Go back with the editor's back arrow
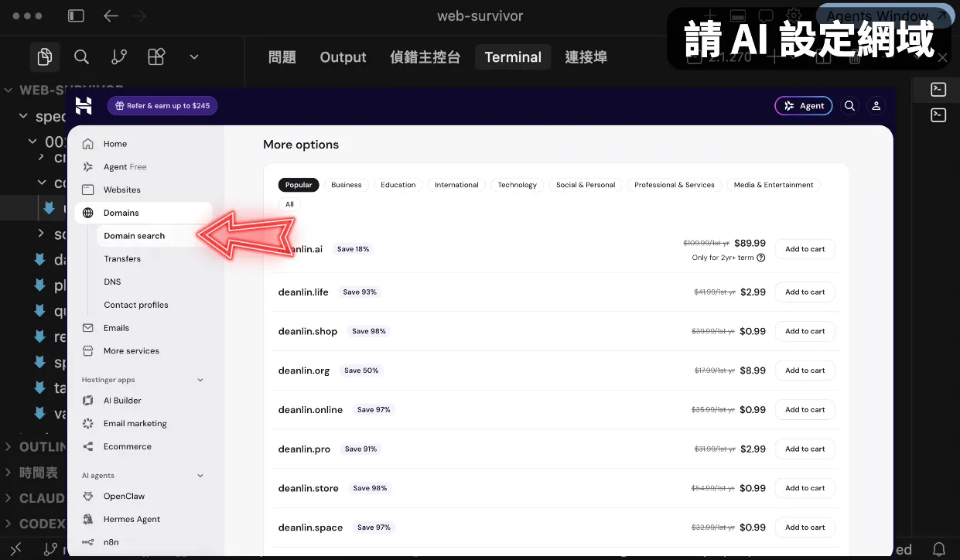 pos(111,15)
